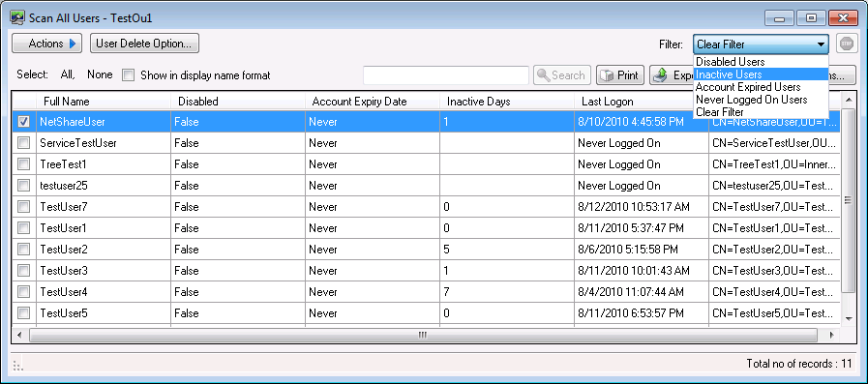The image size is (868, 384).
Task: Click inactive days value 5
Action: [x=507, y=250]
